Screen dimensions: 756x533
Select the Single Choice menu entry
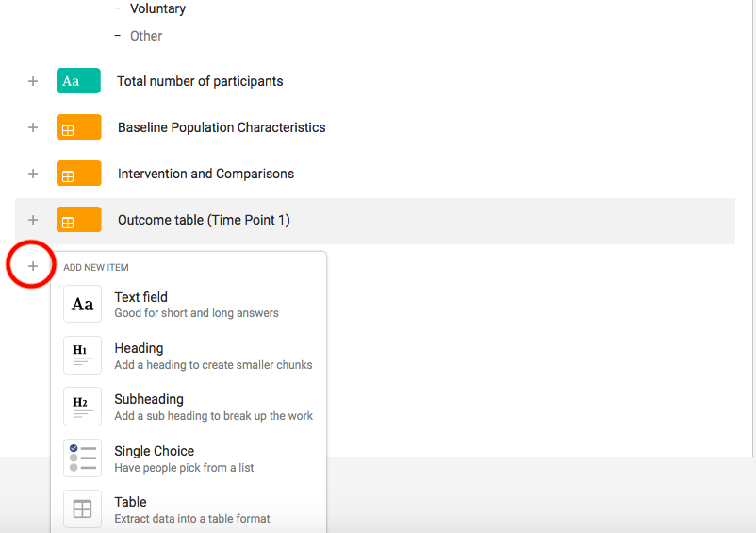(155, 451)
